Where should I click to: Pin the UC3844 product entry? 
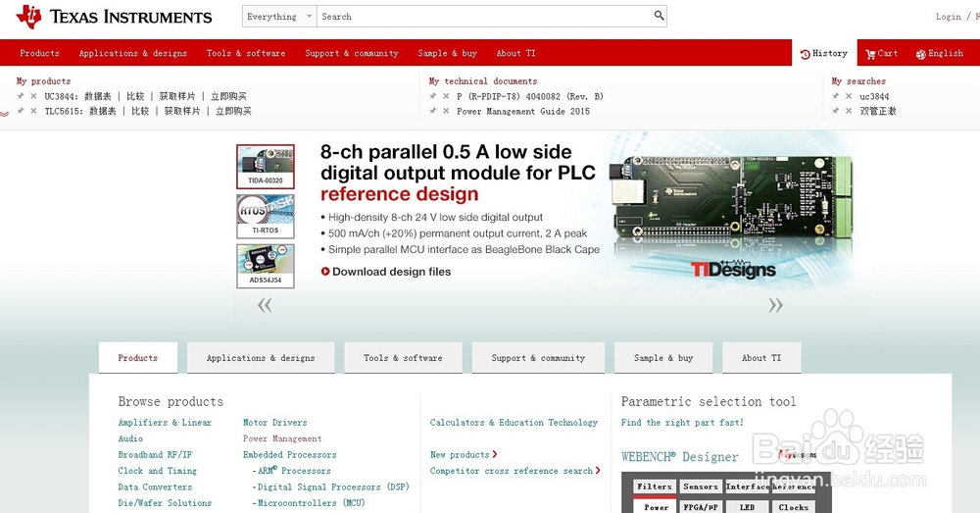coord(21,96)
